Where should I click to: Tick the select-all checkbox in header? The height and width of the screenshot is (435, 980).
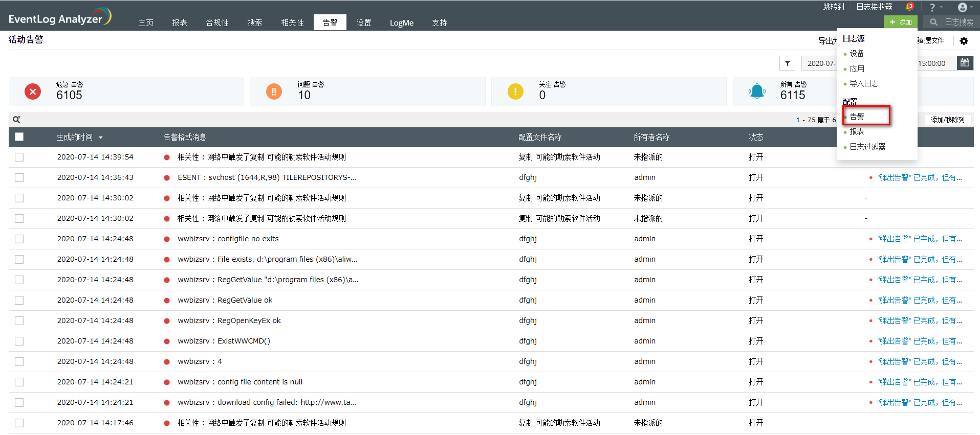tap(19, 137)
